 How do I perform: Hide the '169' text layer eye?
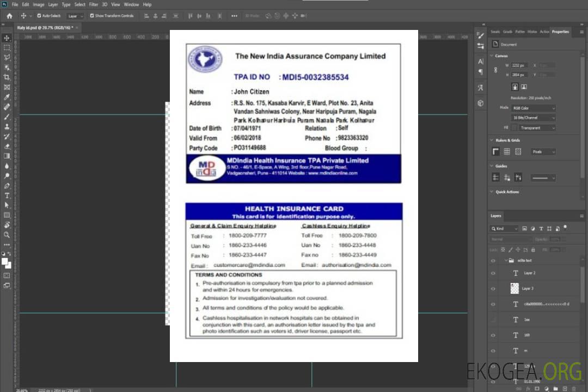pyautogui.click(x=493, y=335)
